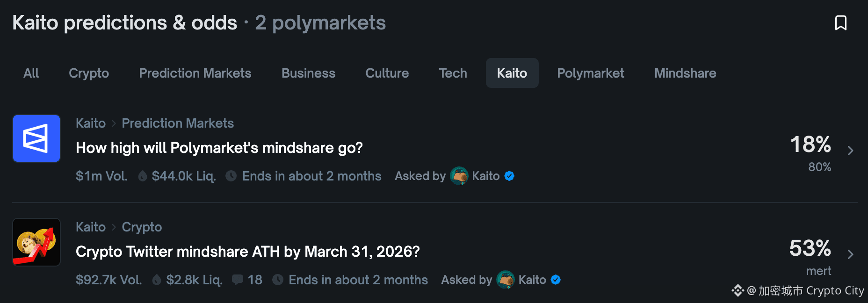
Task: Open "How high will Polymarket's mindshare go?"
Action: 219,148
